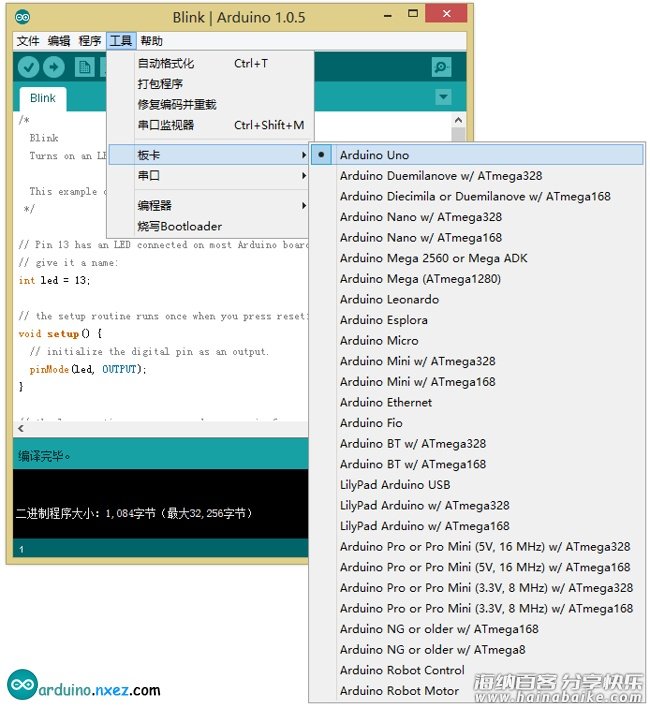Image resolution: width=650 pixels, height=708 pixels.
Task: Click the code line 'int led = 13;'
Action: pos(54,280)
